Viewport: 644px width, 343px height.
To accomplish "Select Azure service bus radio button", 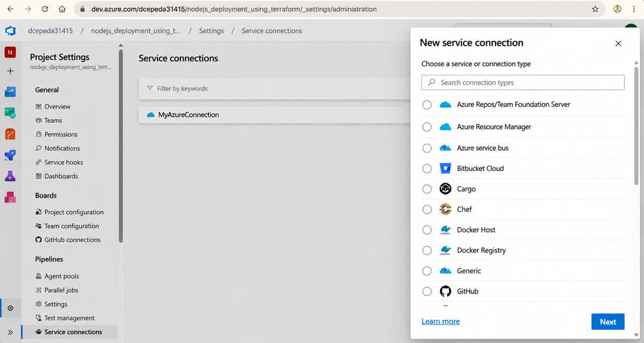I will click(427, 148).
